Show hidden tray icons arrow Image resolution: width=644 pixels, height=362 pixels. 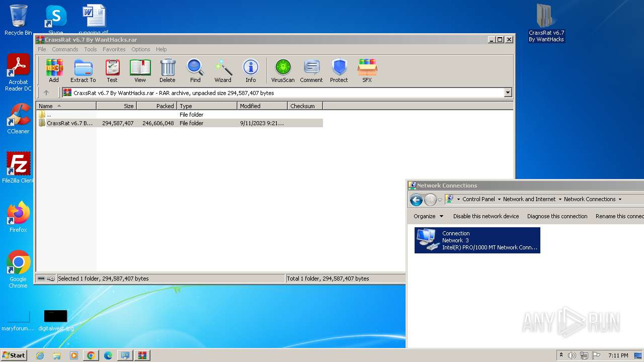coord(561,355)
